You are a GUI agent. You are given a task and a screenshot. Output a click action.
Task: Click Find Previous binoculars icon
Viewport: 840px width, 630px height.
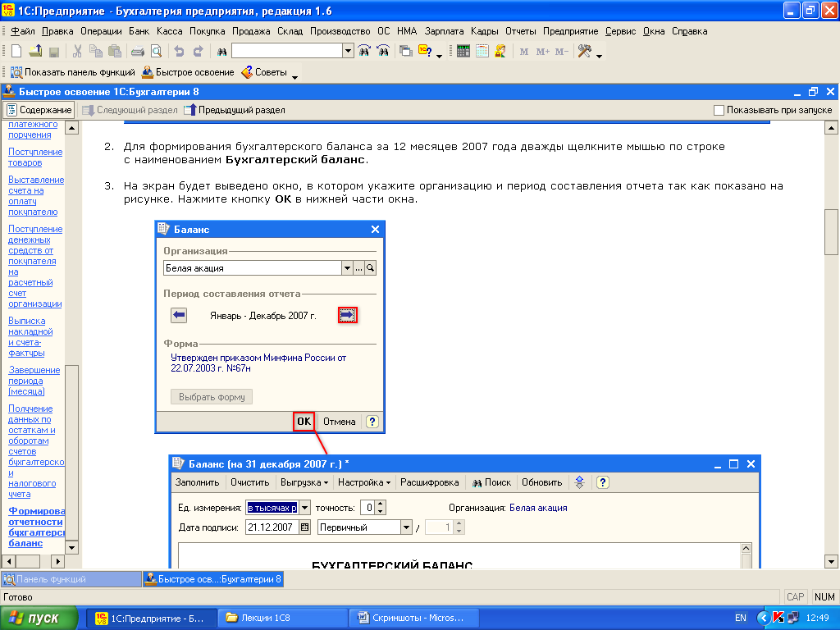coord(383,52)
